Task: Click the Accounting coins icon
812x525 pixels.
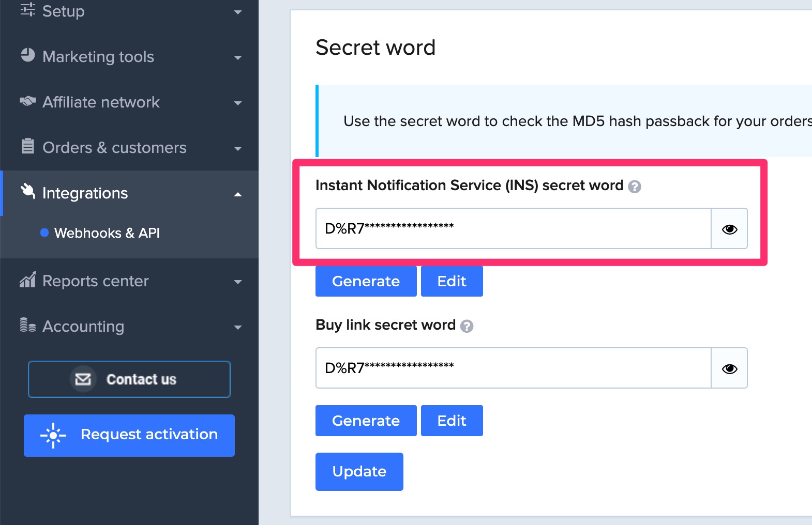Action: pos(28,325)
